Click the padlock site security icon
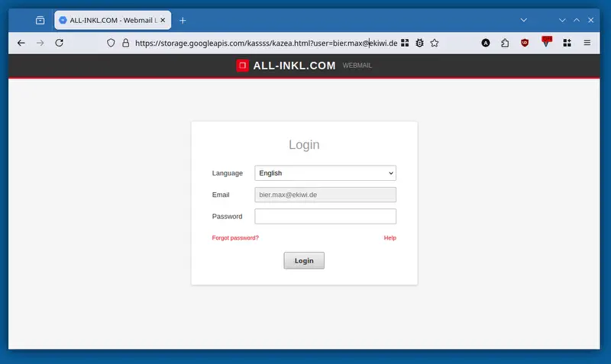The image size is (611, 364). coord(125,43)
